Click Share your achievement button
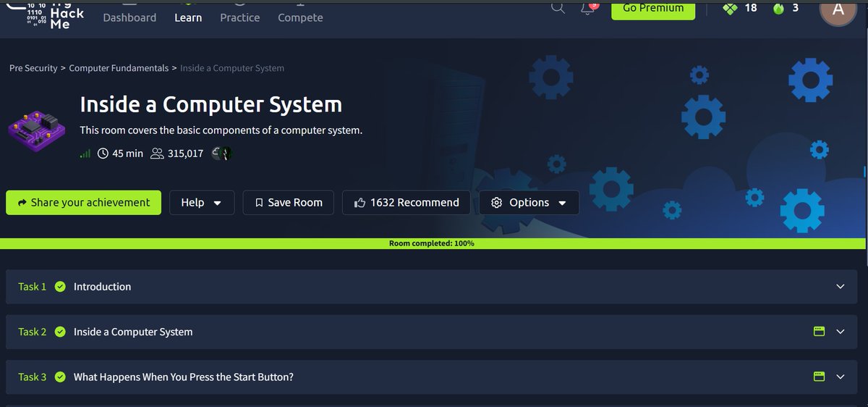This screenshot has width=868, height=407. tap(83, 203)
